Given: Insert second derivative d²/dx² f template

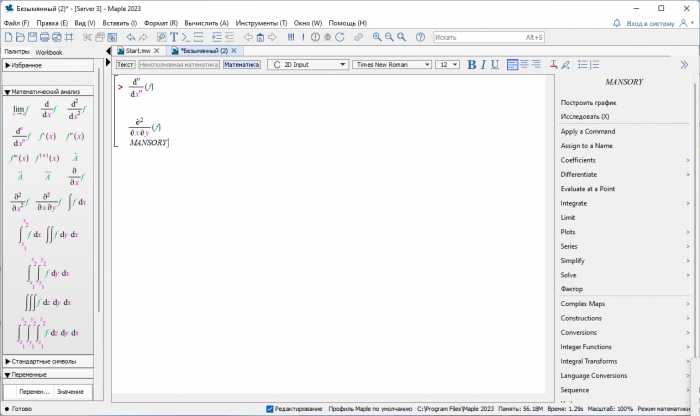Looking at the screenshot, I should pyautogui.click(x=76, y=110).
